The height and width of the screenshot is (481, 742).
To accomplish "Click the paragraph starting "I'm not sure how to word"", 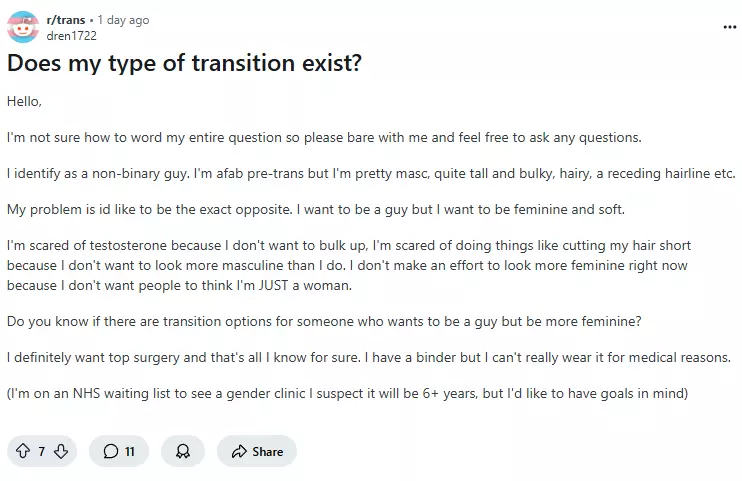I will coord(324,137).
